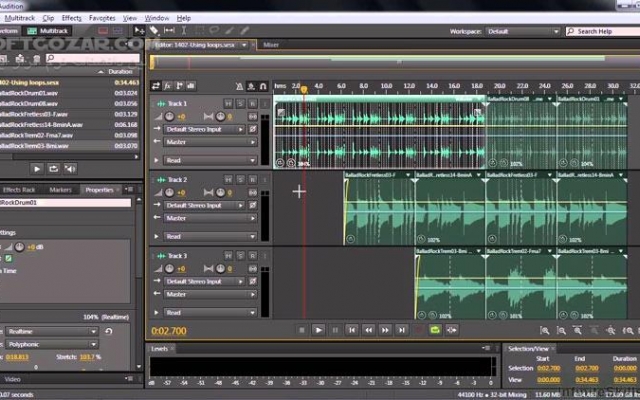Solo Track 2
This screenshot has height=400, width=640.
click(x=240, y=180)
